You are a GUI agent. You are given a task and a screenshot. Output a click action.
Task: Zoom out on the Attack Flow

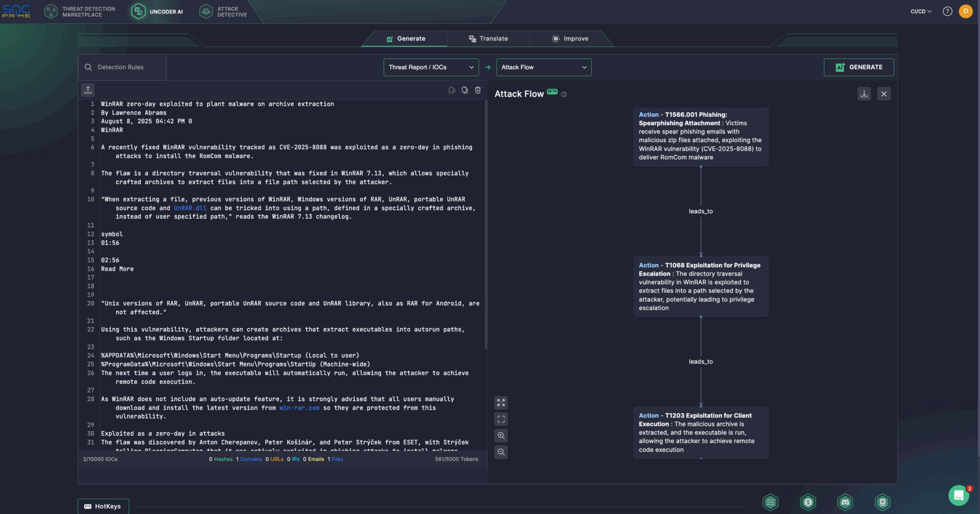501,452
